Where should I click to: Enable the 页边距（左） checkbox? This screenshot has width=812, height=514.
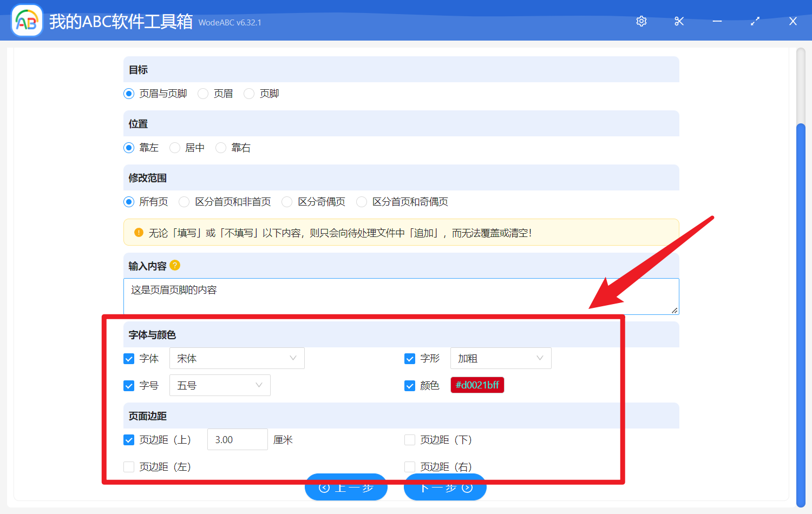click(129, 466)
